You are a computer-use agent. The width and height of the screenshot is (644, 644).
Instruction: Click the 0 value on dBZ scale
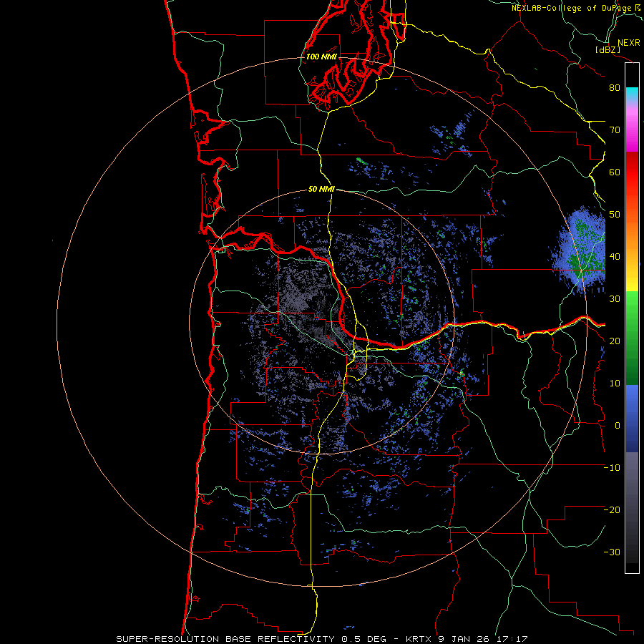[x=618, y=426]
